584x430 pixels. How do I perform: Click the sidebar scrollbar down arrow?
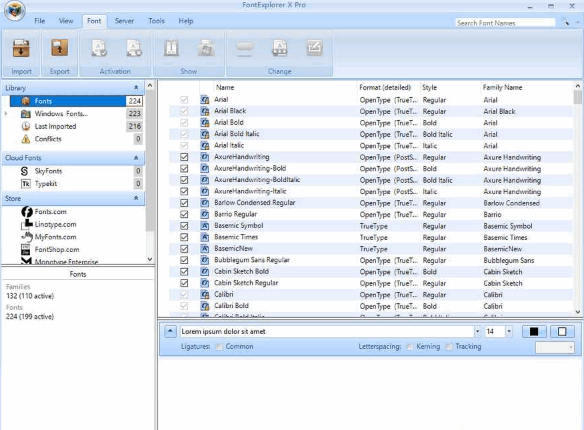click(150, 259)
